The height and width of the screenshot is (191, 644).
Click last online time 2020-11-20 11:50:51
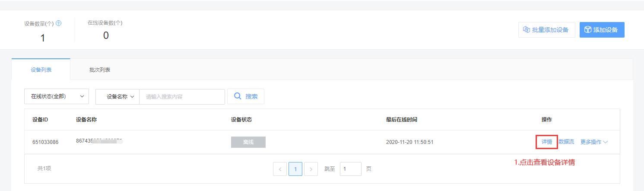[409, 142]
